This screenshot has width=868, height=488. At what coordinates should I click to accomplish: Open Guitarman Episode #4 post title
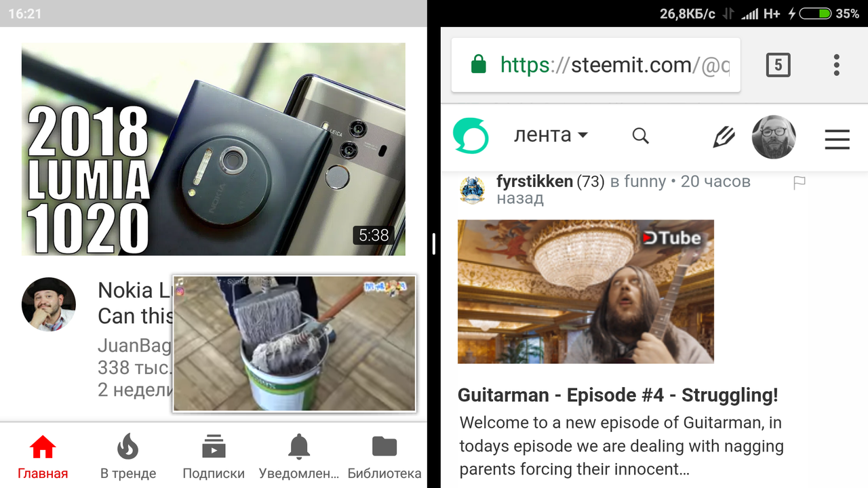(618, 395)
